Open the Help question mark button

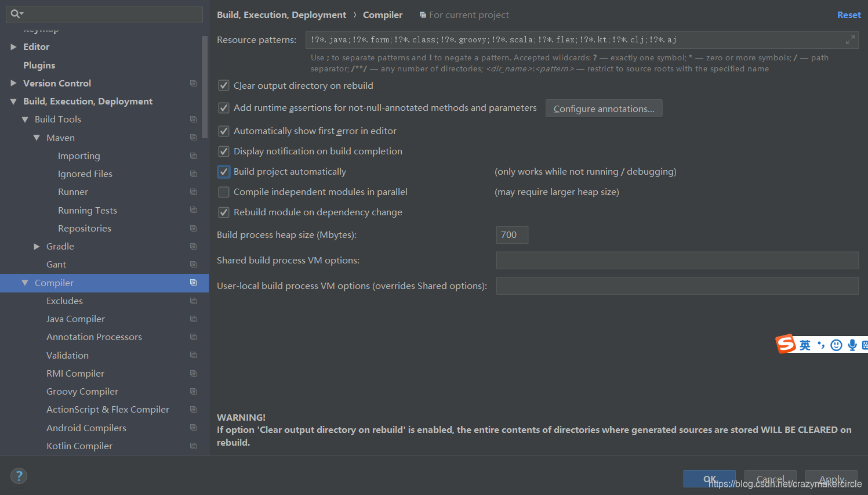point(19,476)
